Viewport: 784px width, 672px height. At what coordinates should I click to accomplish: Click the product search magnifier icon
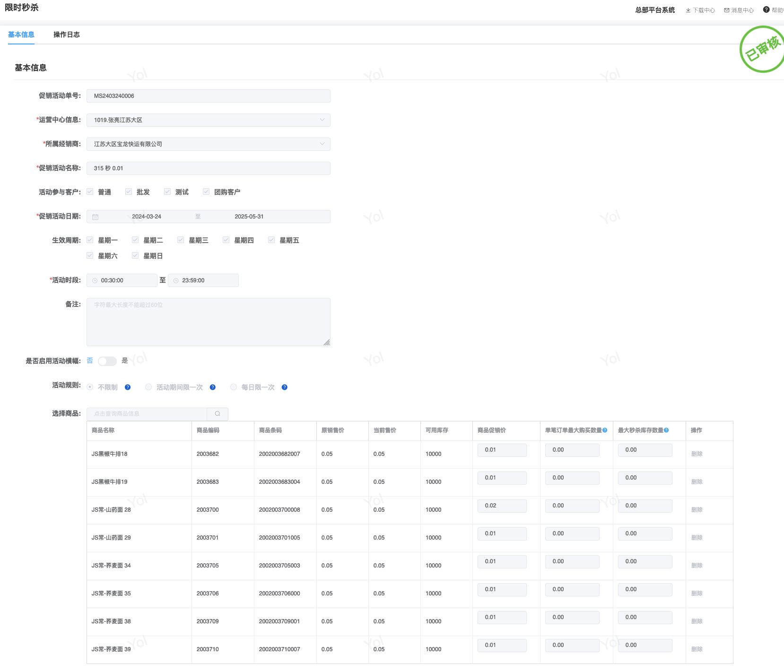tap(218, 414)
